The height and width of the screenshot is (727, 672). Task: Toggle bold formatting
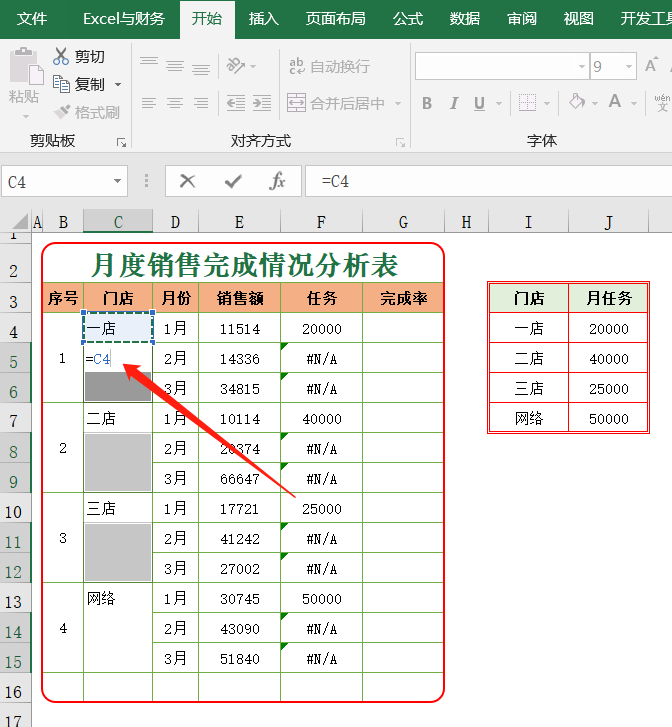point(427,103)
